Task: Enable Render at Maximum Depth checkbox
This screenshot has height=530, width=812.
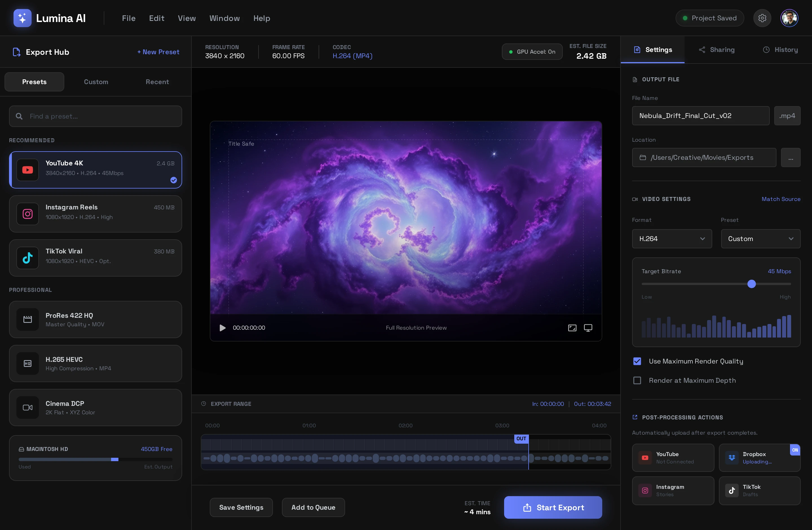Action: 637,380
